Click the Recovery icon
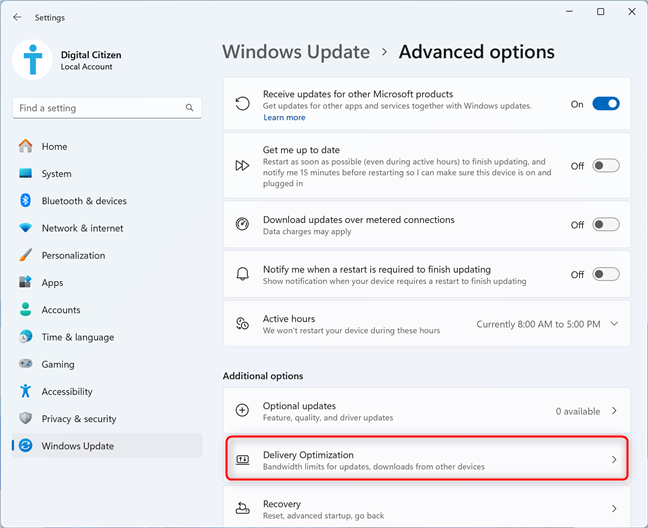The image size is (648, 528). pos(243,508)
